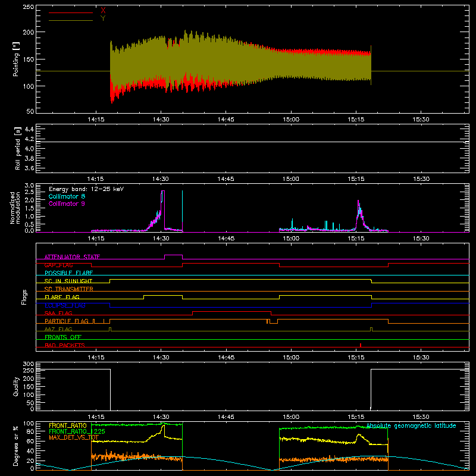The height and width of the screenshot is (476, 476).
Task: Click the Roll period [s] axis label
Action: coord(17,148)
